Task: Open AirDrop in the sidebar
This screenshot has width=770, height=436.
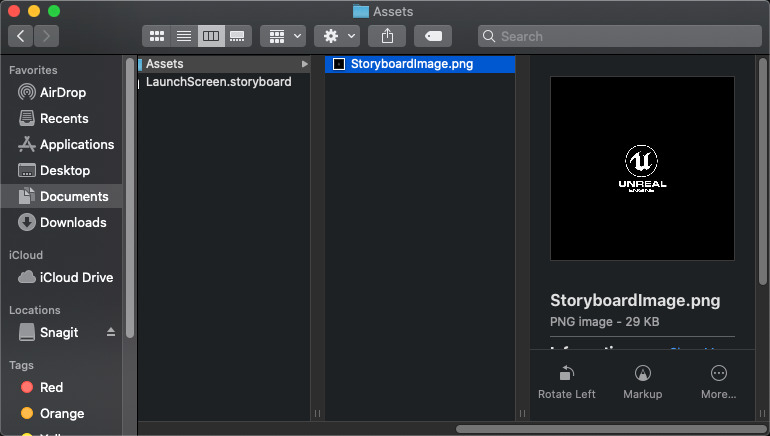Action: [x=61, y=92]
